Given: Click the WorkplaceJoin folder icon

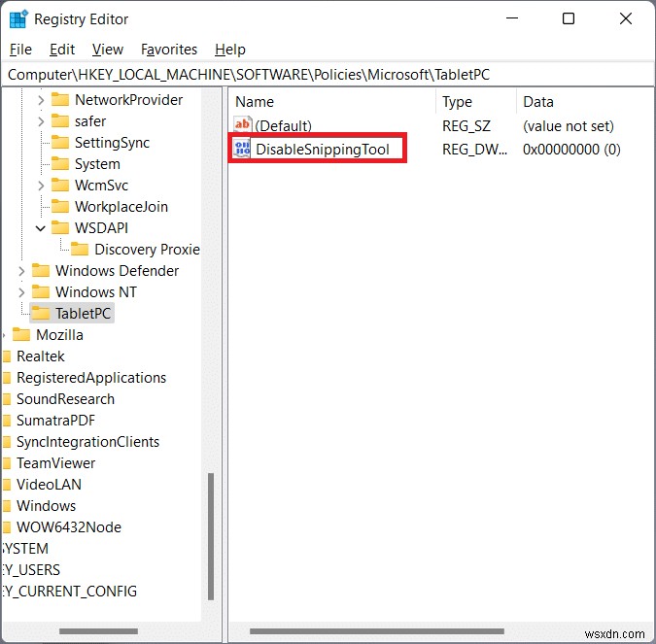Looking at the screenshot, I should click(60, 207).
